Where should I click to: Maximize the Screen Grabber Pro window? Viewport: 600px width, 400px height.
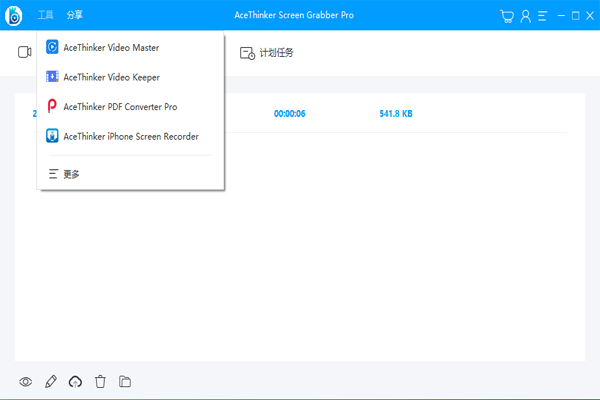(x=576, y=16)
